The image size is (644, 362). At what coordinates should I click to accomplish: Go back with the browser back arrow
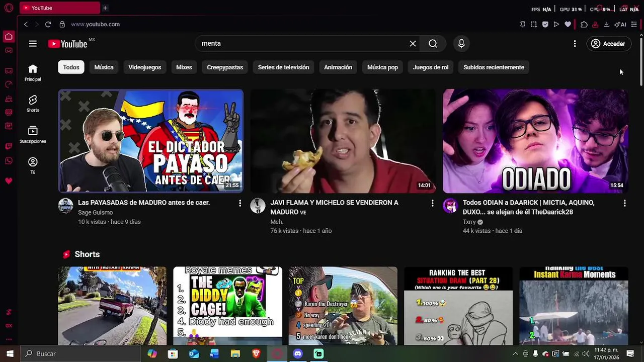(x=26, y=24)
